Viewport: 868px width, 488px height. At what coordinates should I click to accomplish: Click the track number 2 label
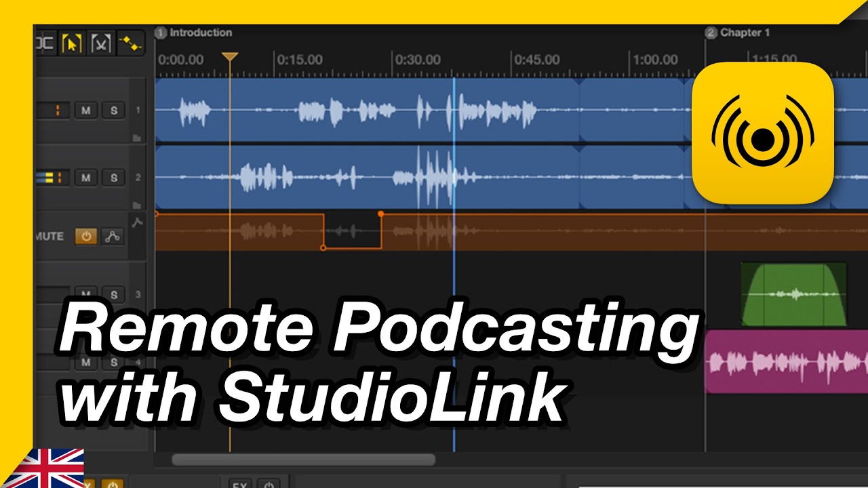[x=138, y=177]
